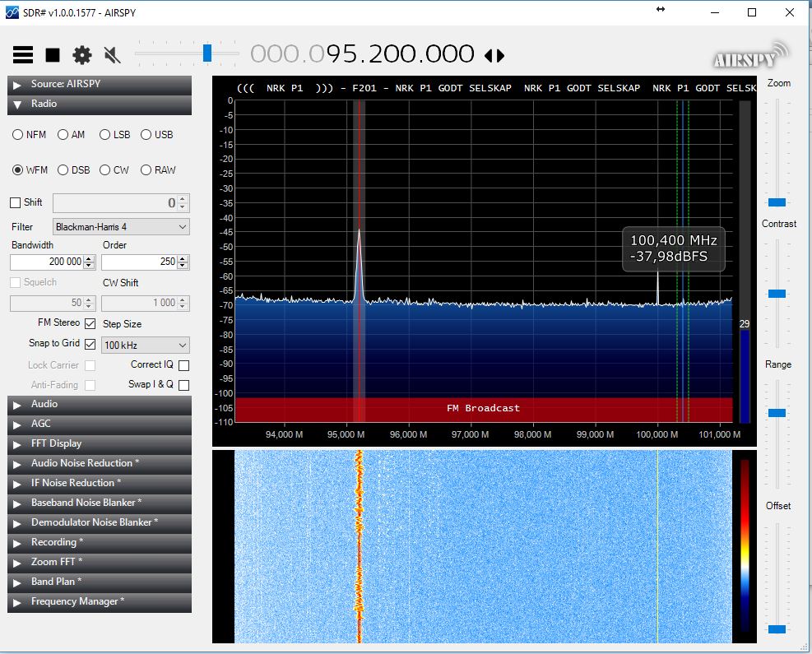Uncheck Snap to Grid
The image size is (812, 654).
[90, 344]
